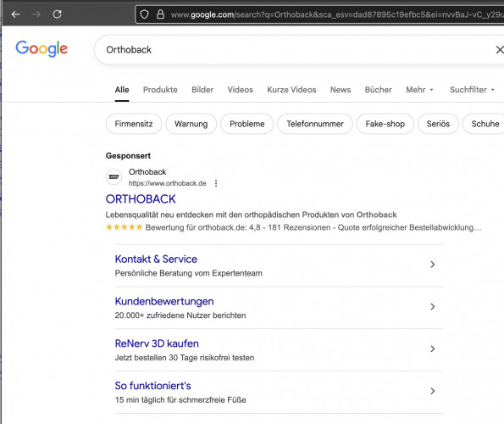
Task: Click the Orthoback advertiser name above the URL
Action: [x=147, y=172]
